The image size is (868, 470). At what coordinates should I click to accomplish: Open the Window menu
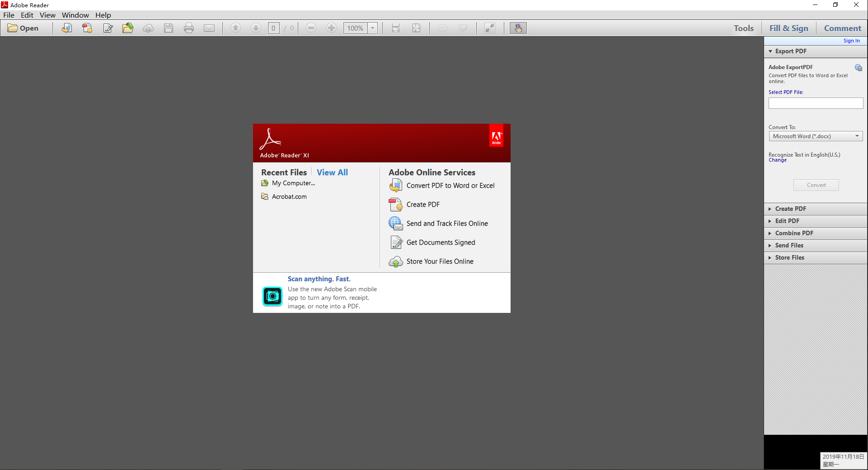75,15
